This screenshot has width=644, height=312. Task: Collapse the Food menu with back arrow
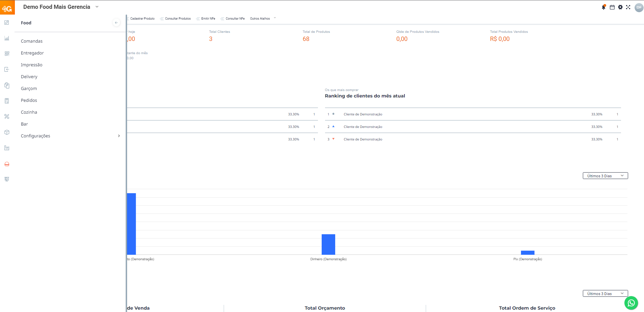pyautogui.click(x=116, y=23)
